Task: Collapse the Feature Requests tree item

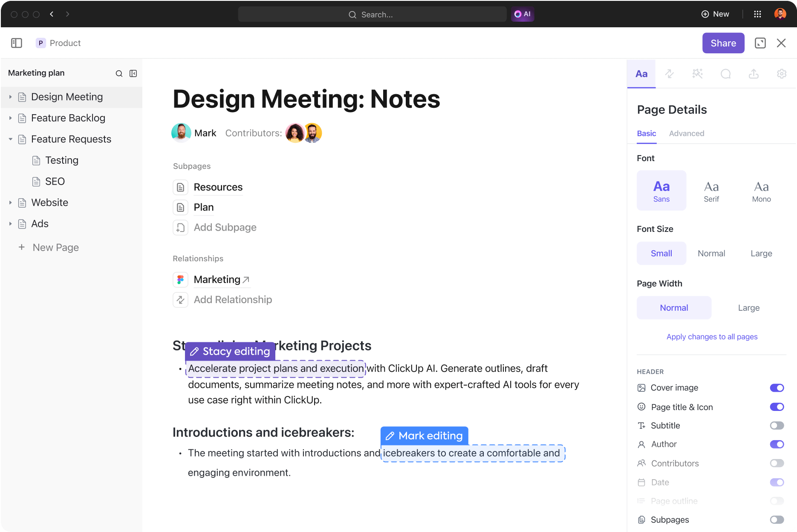Action: pyautogui.click(x=10, y=139)
